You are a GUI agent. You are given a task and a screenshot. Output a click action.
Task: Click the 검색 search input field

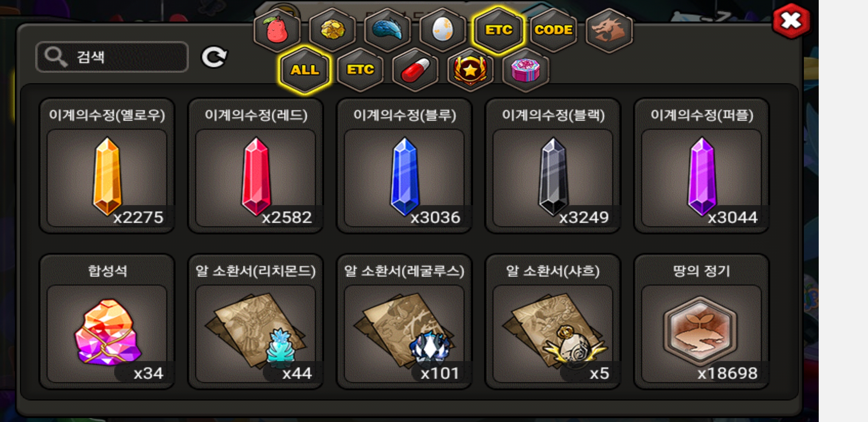pyautogui.click(x=112, y=57)
